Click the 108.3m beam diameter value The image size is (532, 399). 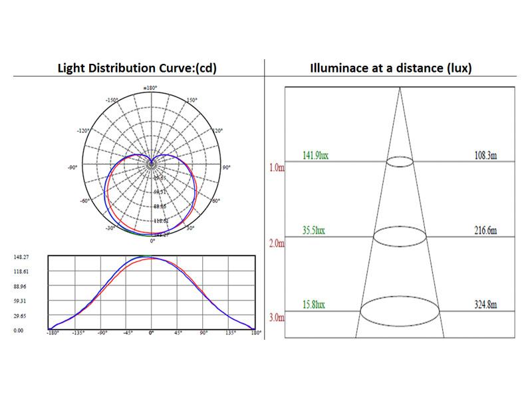point(483,156)
